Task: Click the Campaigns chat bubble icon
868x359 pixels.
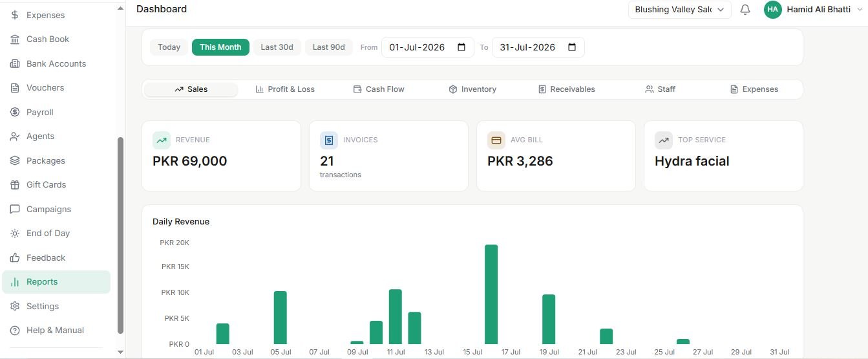Action: coord(14,209)
